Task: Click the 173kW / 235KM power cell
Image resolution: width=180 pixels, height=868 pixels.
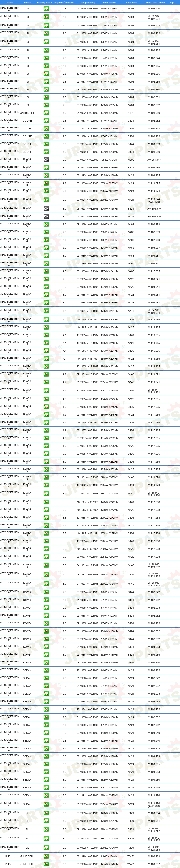Action: (x=109, y=105)
